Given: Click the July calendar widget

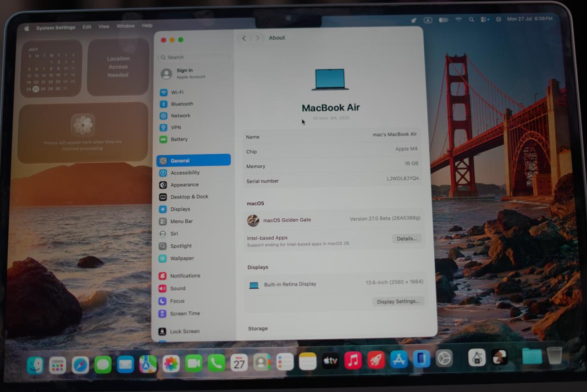Looking at the screenshot, I should pos(51,68).
